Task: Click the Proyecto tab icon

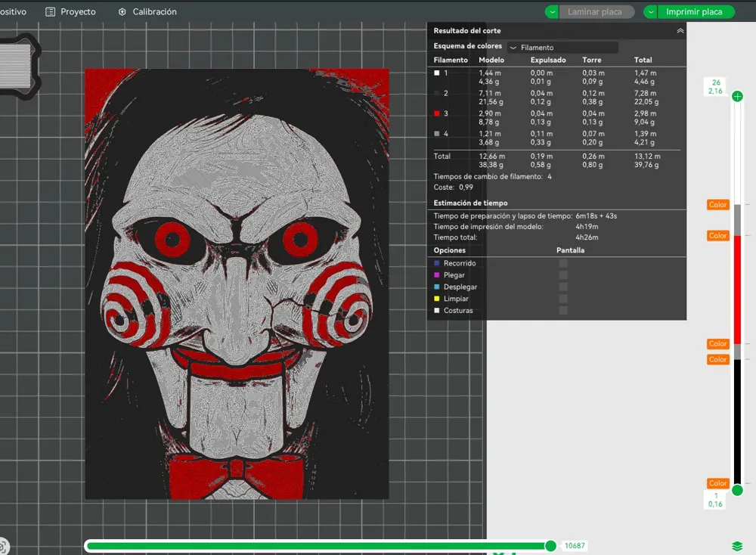Action: 50,11
